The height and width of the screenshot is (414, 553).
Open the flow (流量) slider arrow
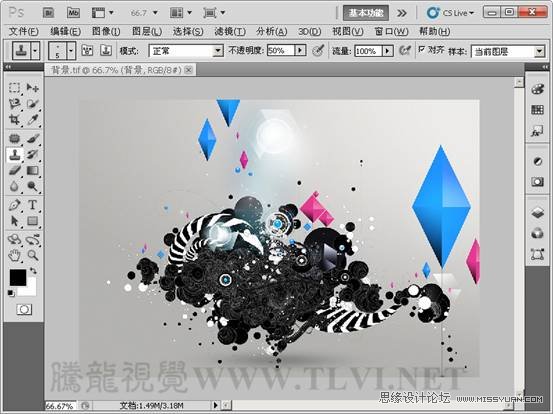(387, 51)
